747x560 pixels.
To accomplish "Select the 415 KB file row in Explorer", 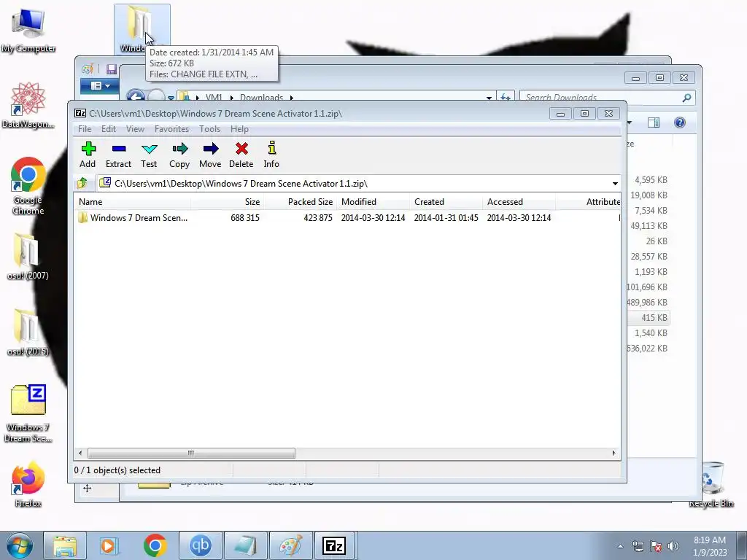I will 649,318.
